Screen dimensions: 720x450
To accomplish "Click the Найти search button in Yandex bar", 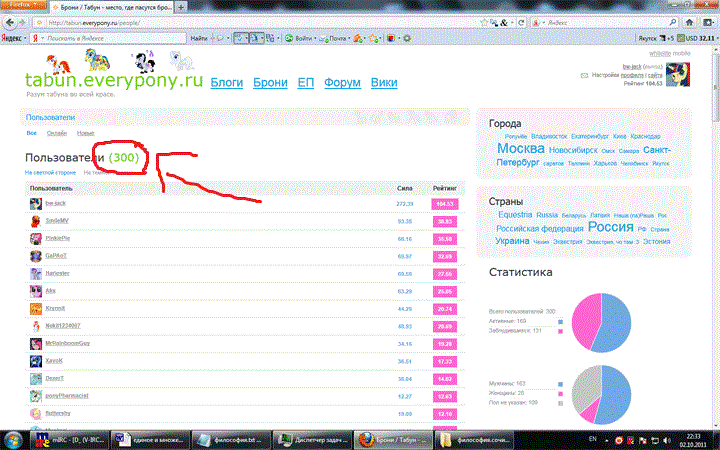I will tap(199, 38).
